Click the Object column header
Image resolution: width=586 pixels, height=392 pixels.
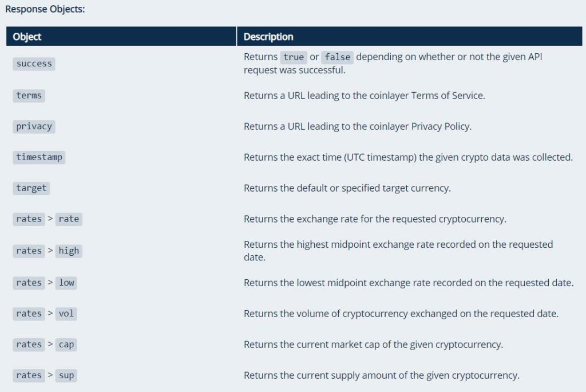(x=27, y=37)
